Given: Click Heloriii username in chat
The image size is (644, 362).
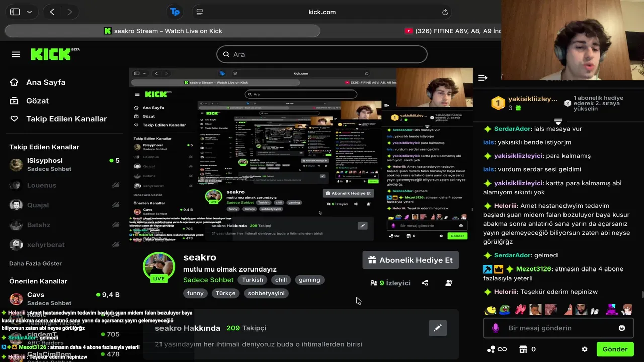Looking at the screenshot, I should coord(506,292).
